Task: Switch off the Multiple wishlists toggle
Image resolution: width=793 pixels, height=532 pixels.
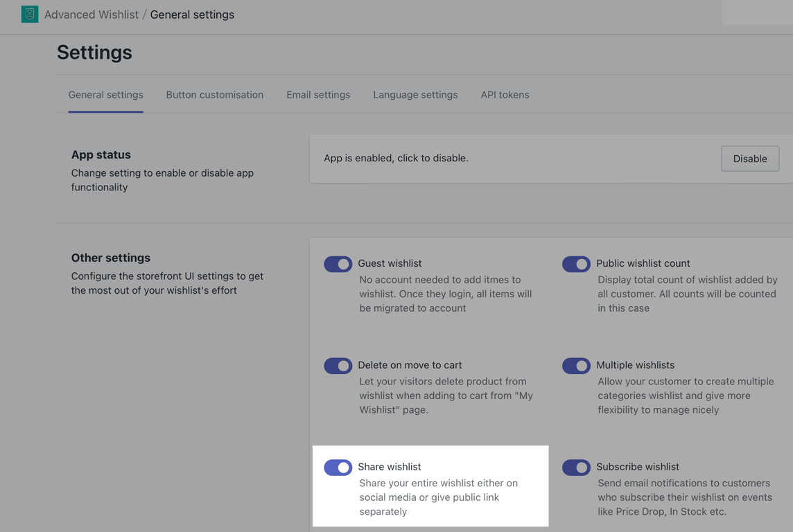Action: pyautogui.click(x=576, y=366)
